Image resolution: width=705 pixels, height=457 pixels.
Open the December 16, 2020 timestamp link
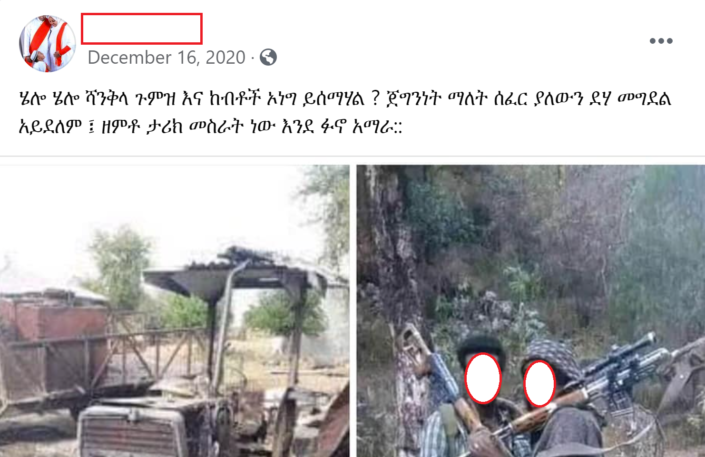point(167,58)
